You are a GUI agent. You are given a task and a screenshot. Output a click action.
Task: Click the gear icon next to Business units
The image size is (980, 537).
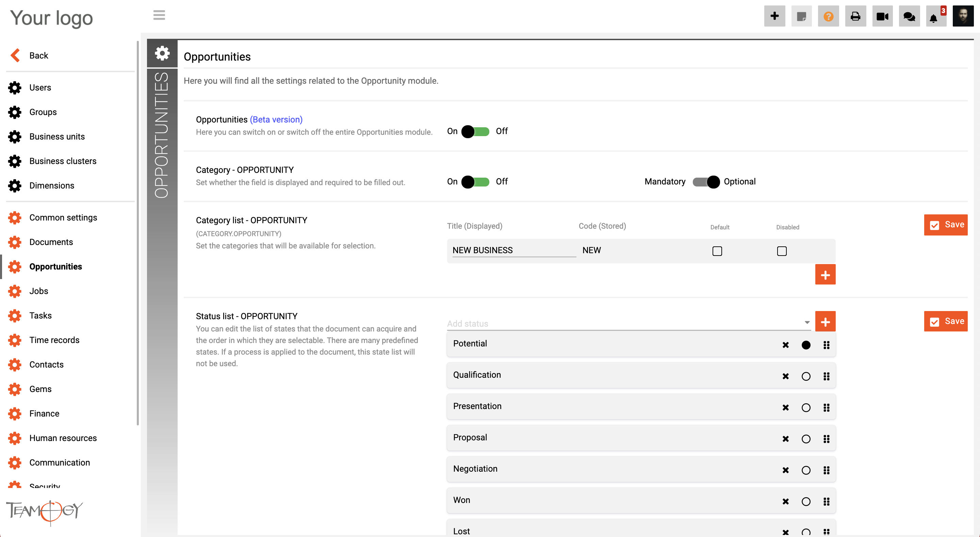tap(15, 136)
